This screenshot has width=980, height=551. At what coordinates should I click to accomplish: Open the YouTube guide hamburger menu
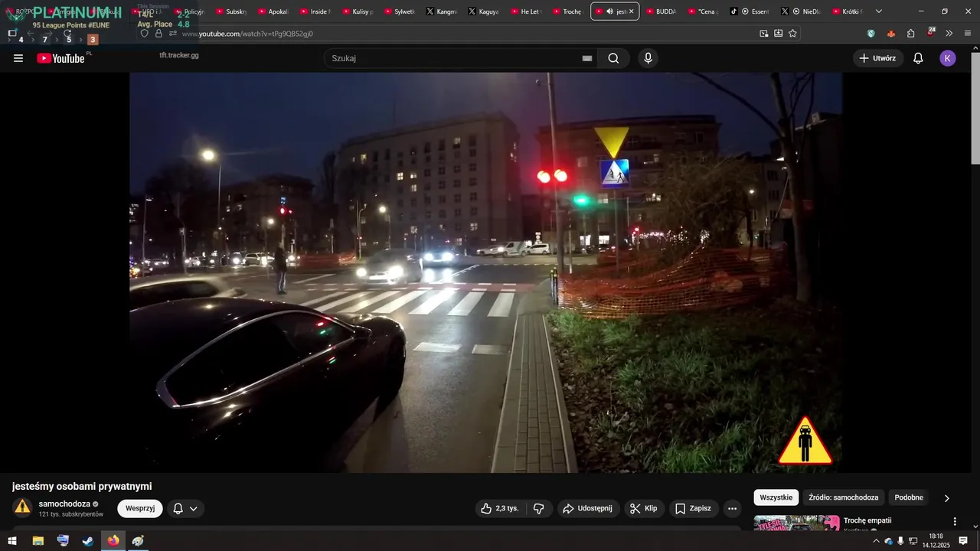coord(18,58)
